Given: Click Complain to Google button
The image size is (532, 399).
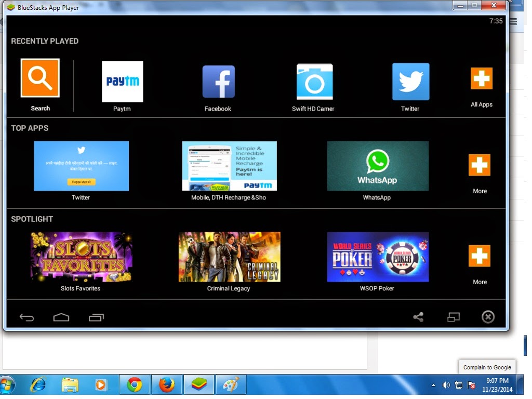Looking at the screenshot, I should pos(487,367).
